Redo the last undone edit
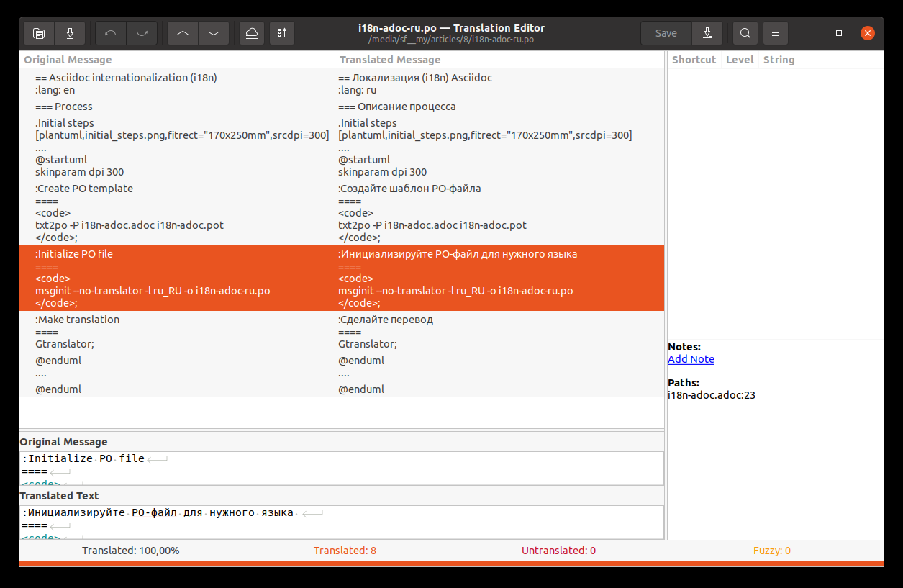903x588 pixels. [142, 33]
